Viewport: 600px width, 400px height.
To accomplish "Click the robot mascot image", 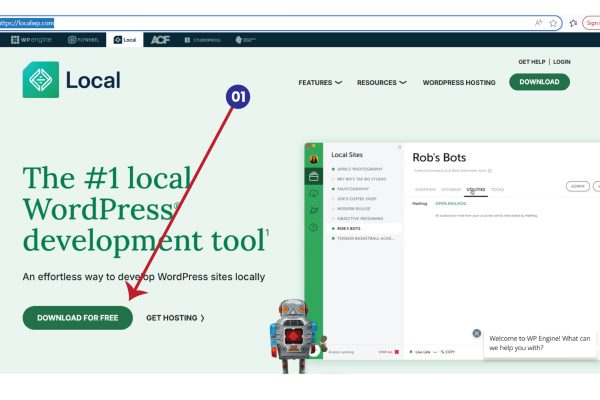I will (x=293, y=336).
